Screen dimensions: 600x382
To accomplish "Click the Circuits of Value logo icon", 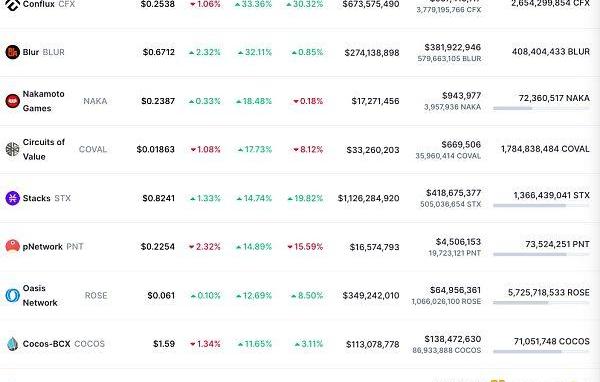I will [x=12, y=149].
